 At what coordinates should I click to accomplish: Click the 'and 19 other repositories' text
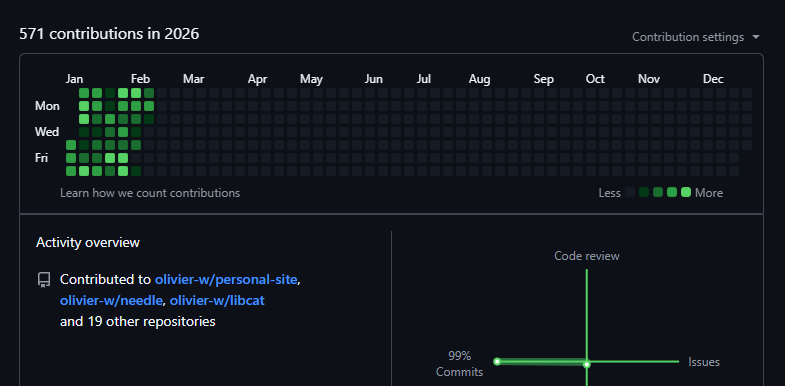pyautogui.click(x=138, y=321)
